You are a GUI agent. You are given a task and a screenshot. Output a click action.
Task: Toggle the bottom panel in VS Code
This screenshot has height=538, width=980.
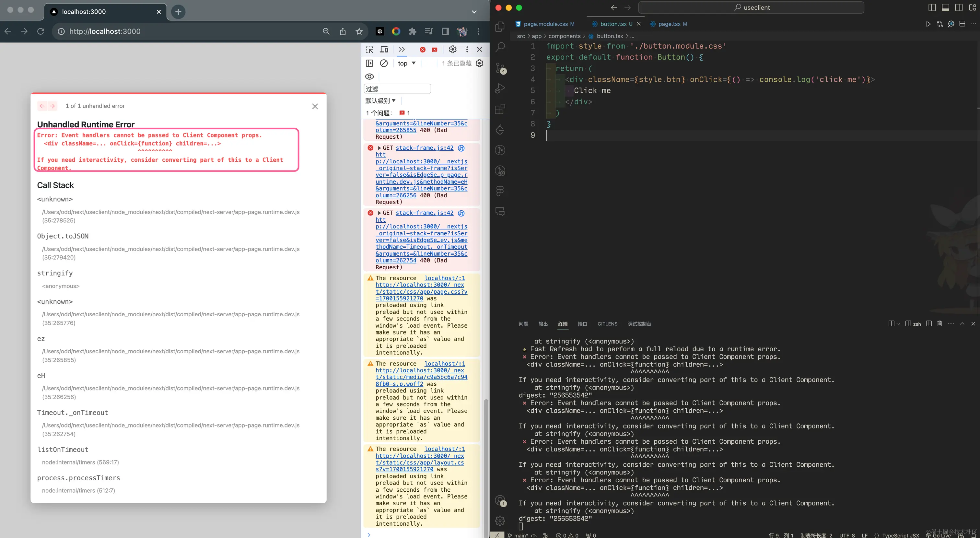coord(945,7)
